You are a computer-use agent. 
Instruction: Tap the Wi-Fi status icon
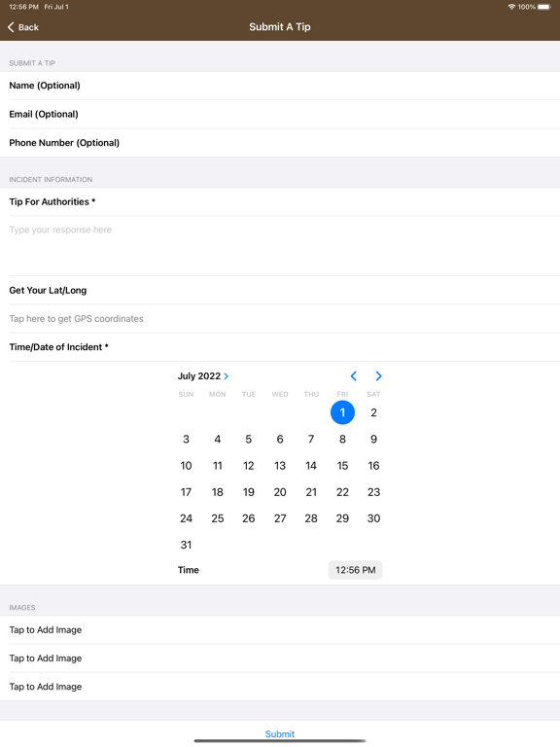point(511,7)
